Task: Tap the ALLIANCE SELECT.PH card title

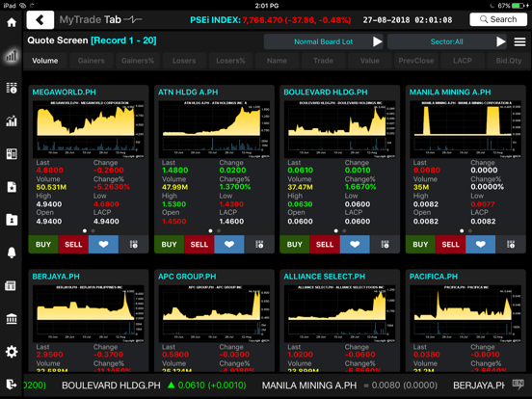Action: [x=325, y=277]
